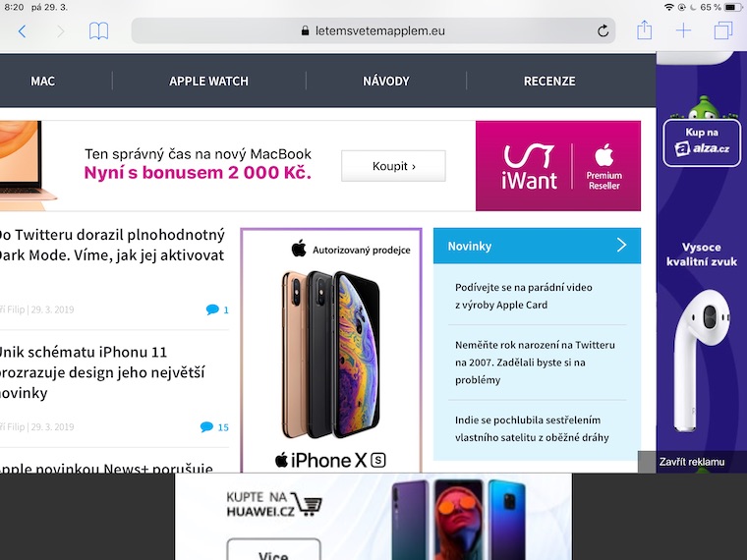Screen dimensions: 747x560
Task: Open the bookmarks book icon
Action: pos(98,31)
